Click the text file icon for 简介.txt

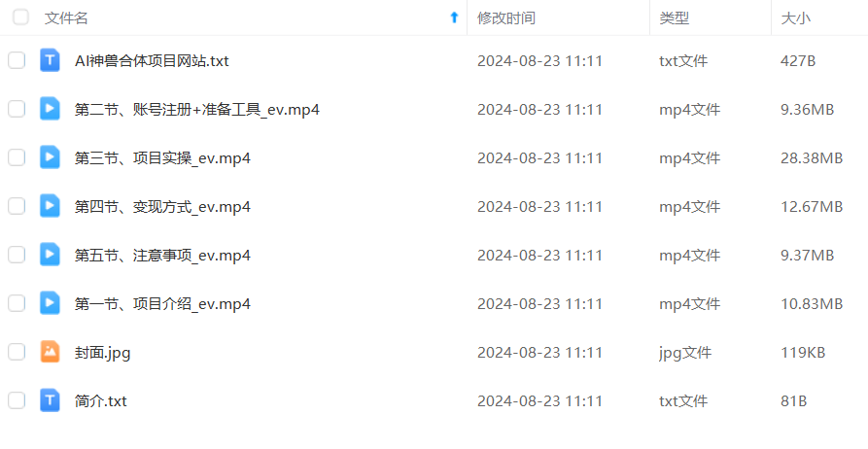click(50, 400)
